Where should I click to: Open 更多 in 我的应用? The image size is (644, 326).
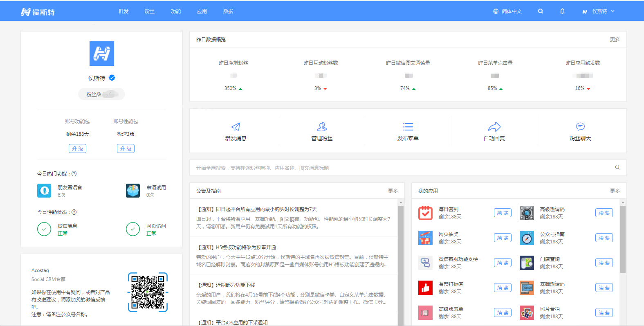point(615,191)
